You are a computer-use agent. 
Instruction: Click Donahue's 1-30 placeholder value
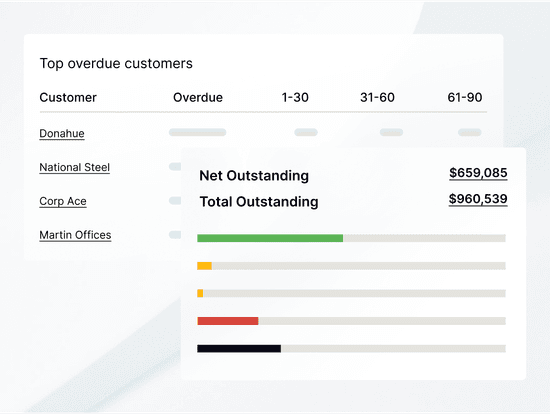pyautogui.click(x=306, y=132)
